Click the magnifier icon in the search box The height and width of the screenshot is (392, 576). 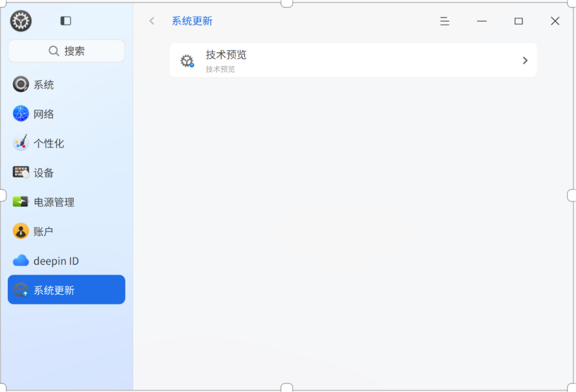click(x=54, y=51)
